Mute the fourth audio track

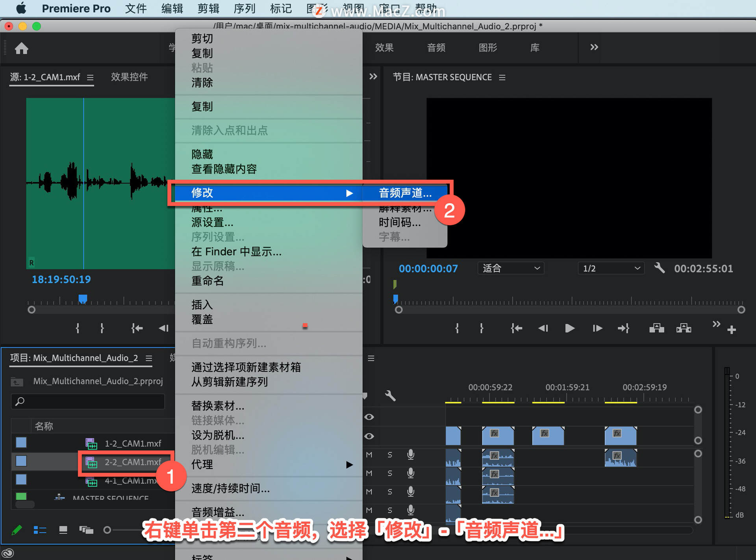click(x=369, y=510)
